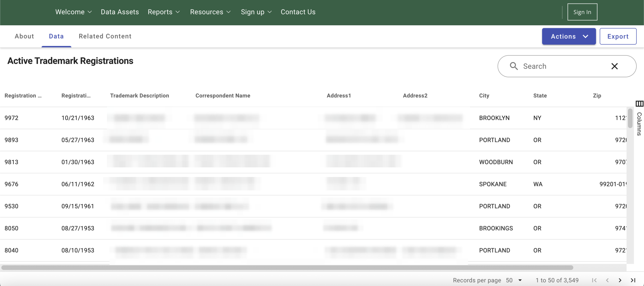Click the vertical table scrollbar
The height and width of the screenshot is (286, 644).
coord(630,118)
